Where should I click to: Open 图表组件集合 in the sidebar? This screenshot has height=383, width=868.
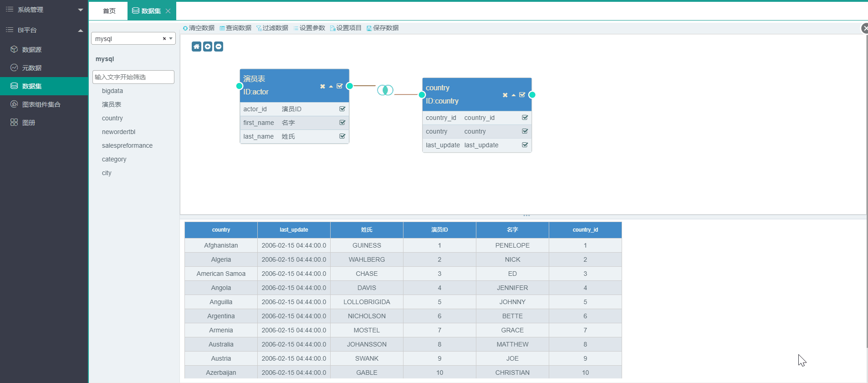(x=41, y=104)
